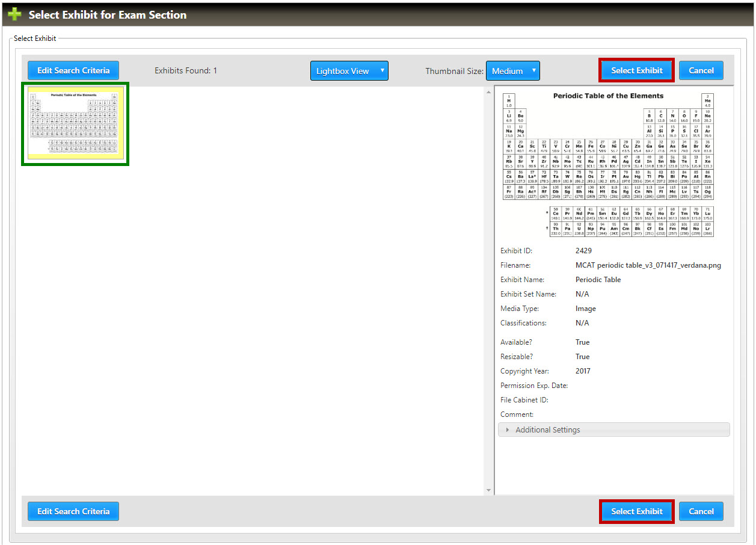This screenshot has width=756, height=545.
Task: Click the MCAT periodic table filename text
Action: [648, 265]
